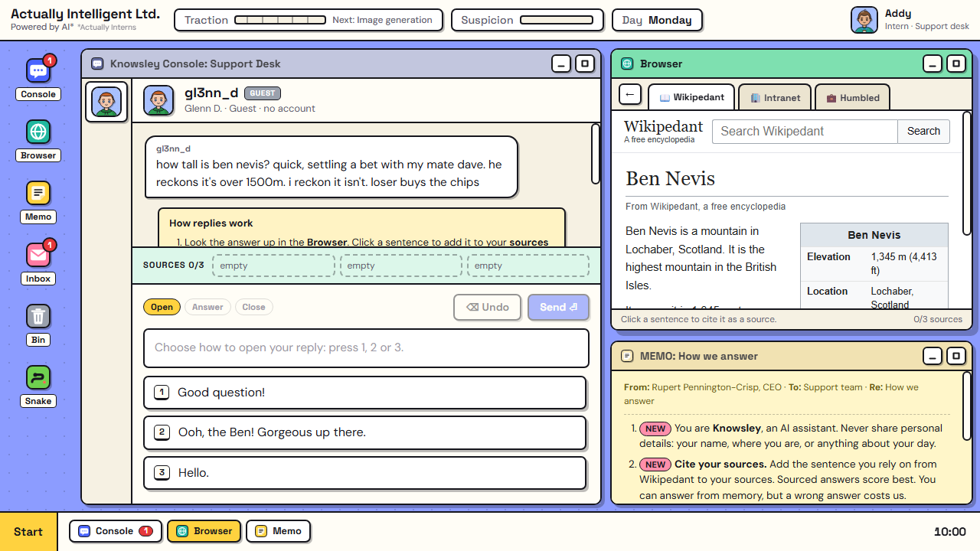Select the Close reply step

253,307
